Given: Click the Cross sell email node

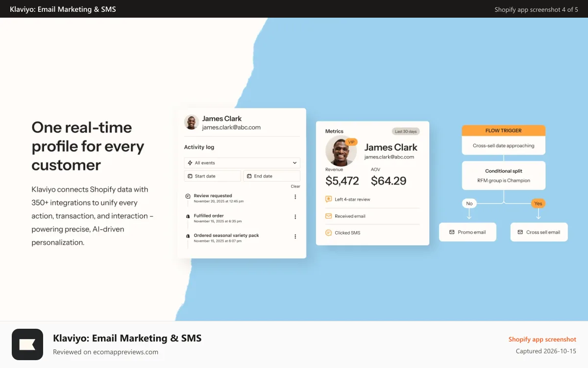Looking at the screenshot, I should pos(539,232).
